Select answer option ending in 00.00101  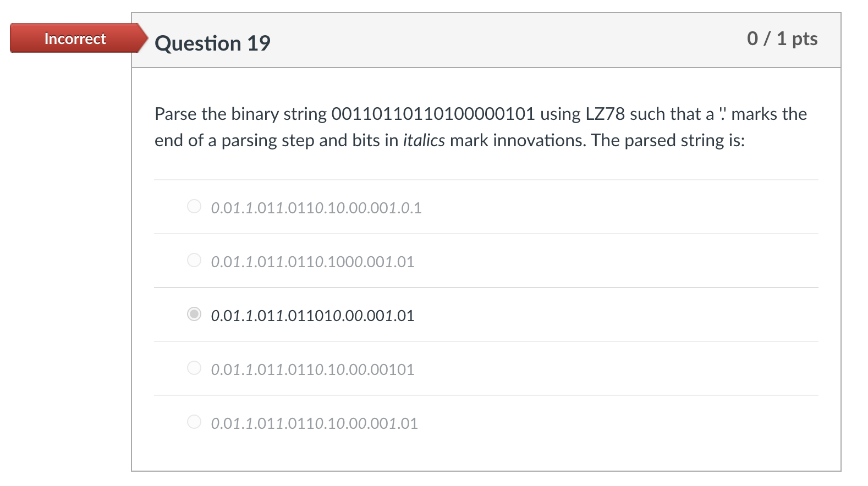194,368
